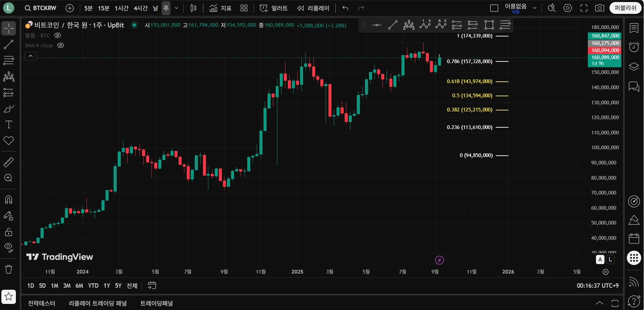Viewport: 644px width, 310px height.
Task: Open the calendar icon in right sidebar
Action: [634, 238]
